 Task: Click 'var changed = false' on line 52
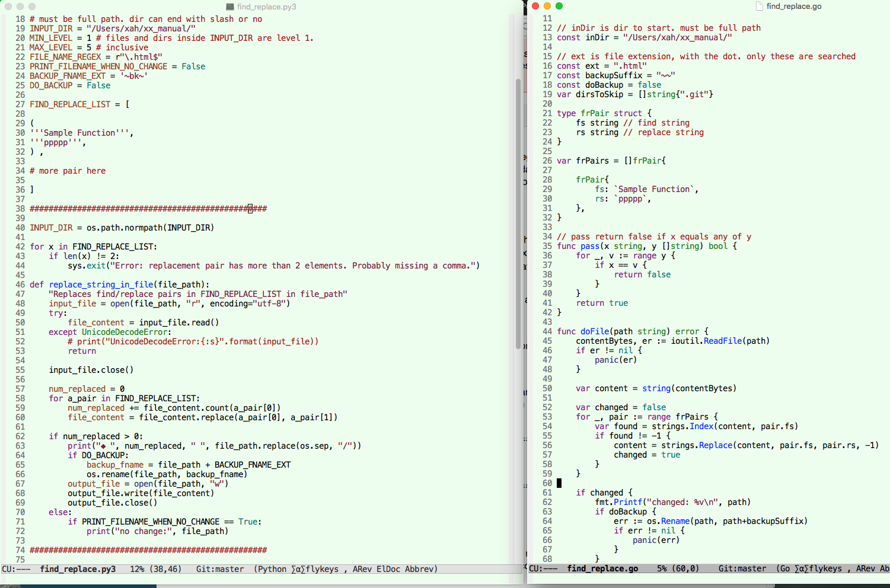tap(621, 407)
